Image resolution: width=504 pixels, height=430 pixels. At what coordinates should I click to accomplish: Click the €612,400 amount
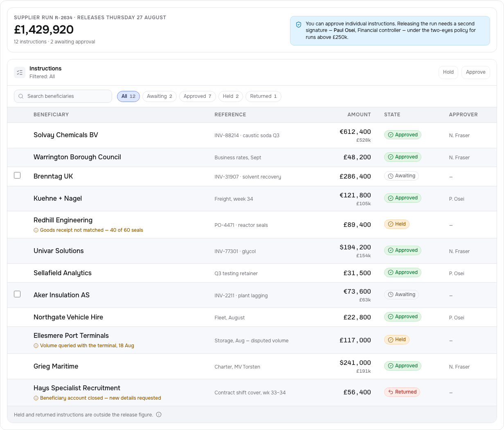pyautogui.click(x=355, y=132)
